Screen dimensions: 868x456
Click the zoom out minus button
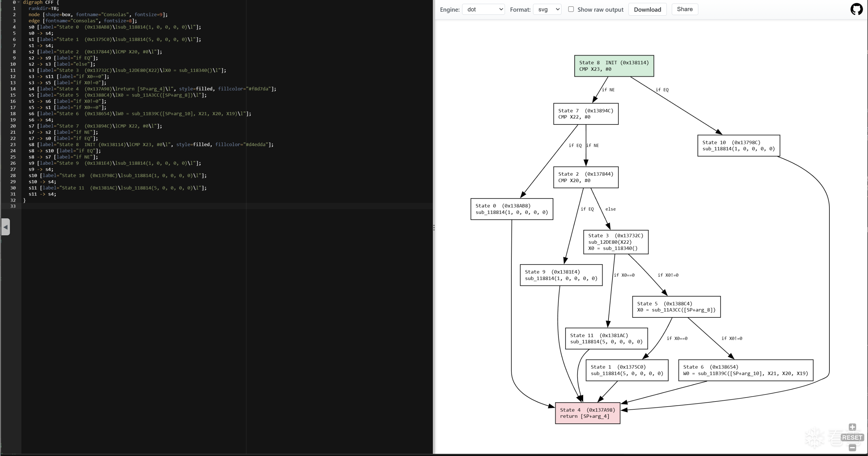click(x=852, y=448)
